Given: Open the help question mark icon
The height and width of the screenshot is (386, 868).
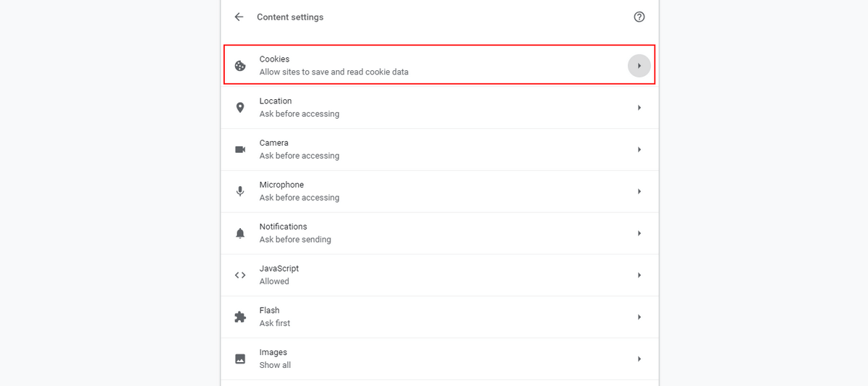Looking at the screenshot, I should tap(639, 17).
